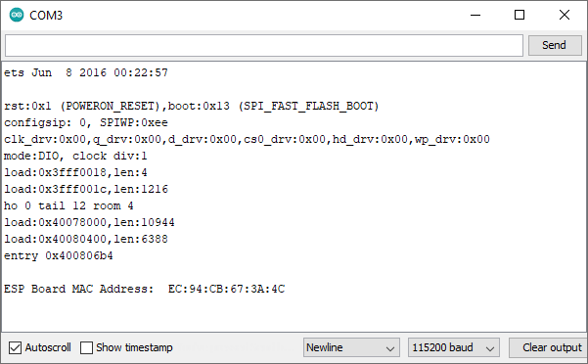Close the COM3 serial monitor

tap(564, 15)
